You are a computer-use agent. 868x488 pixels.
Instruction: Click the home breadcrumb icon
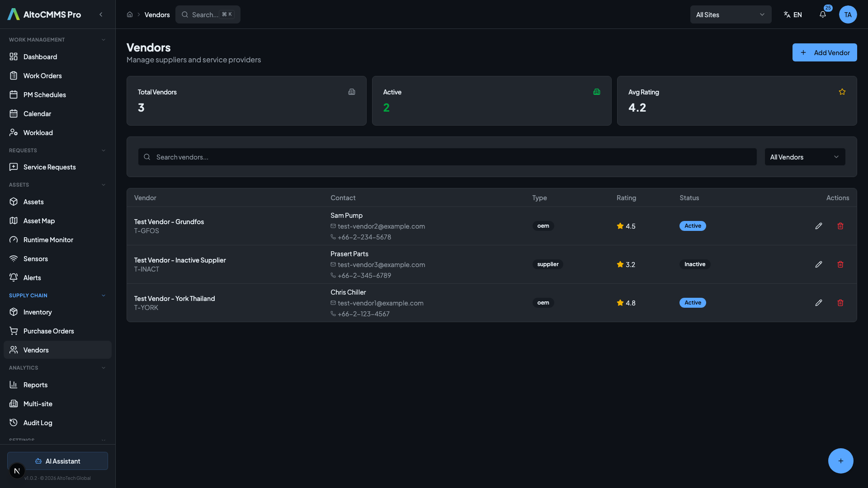[130, 14]
